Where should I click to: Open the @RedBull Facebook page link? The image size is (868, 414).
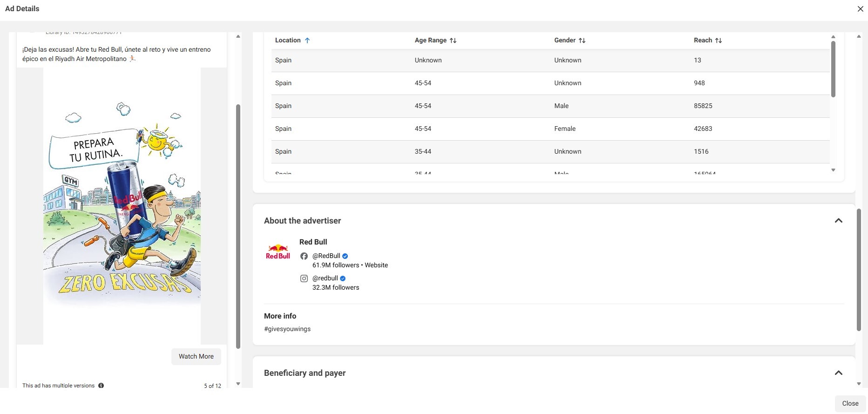pyautogui.click(x=326, y=256)
